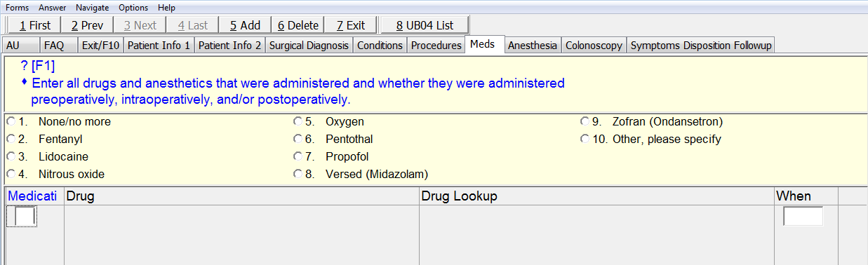Screen dimensions: 868x265
Task: Switch to Surgical Diagnosis tab
Action: 309,46
